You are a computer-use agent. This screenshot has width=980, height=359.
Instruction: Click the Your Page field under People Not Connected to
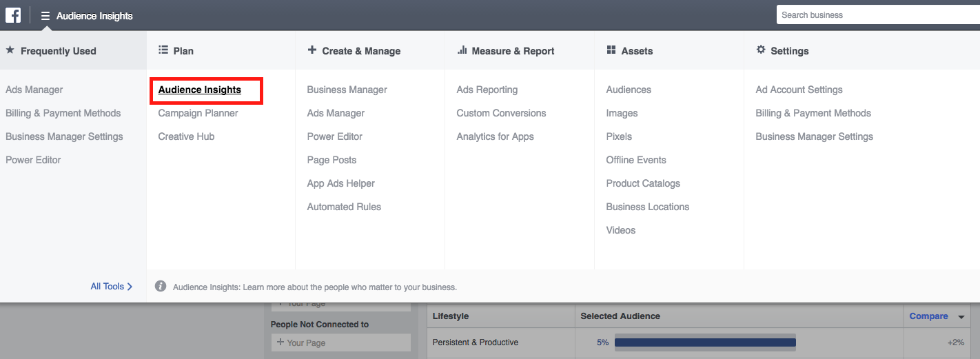click(x=341, y=342)
